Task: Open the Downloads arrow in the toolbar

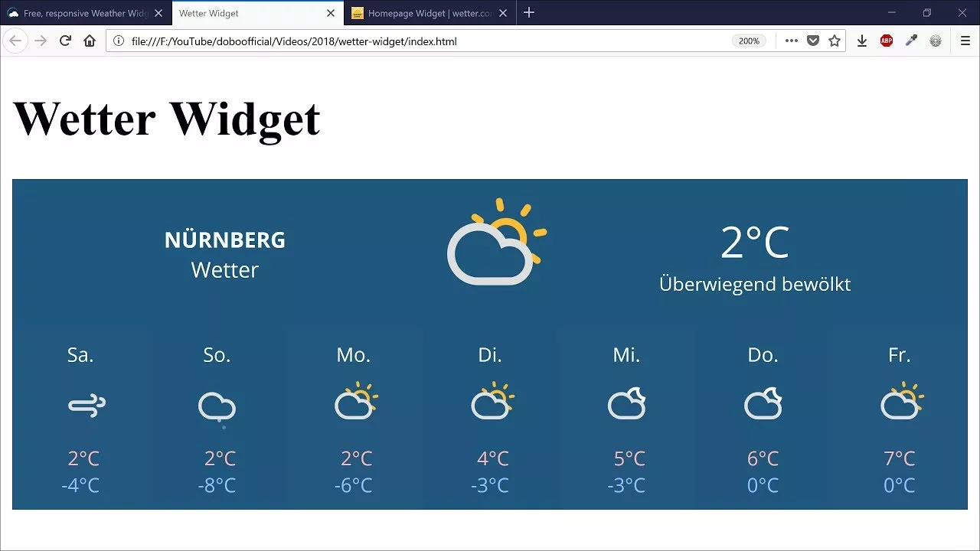Action: (862, 41)
